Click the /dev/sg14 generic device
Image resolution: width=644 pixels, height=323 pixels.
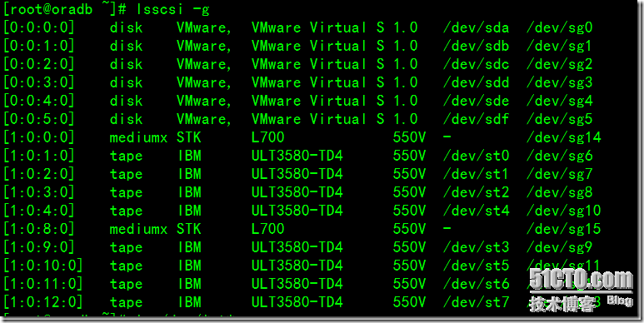pos(563,137)
